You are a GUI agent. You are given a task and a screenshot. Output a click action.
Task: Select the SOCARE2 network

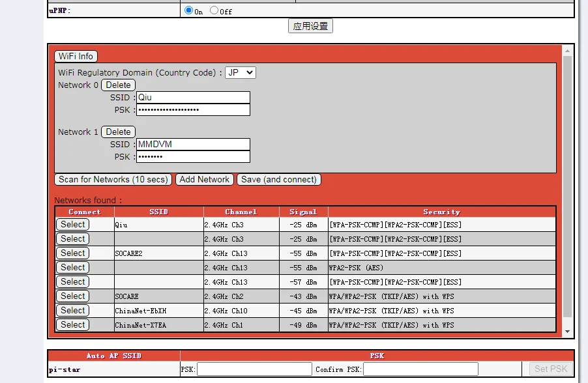coord(73,253)
